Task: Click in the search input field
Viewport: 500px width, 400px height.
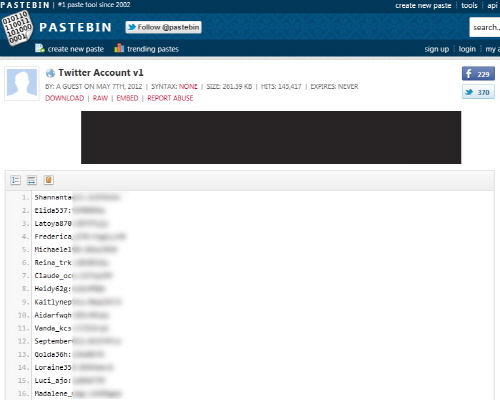Action: tap(485, 27)
